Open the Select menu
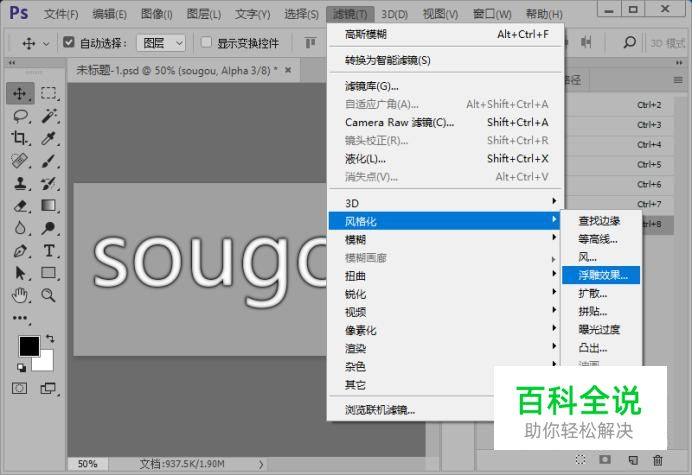 click(x=301, y=14)
